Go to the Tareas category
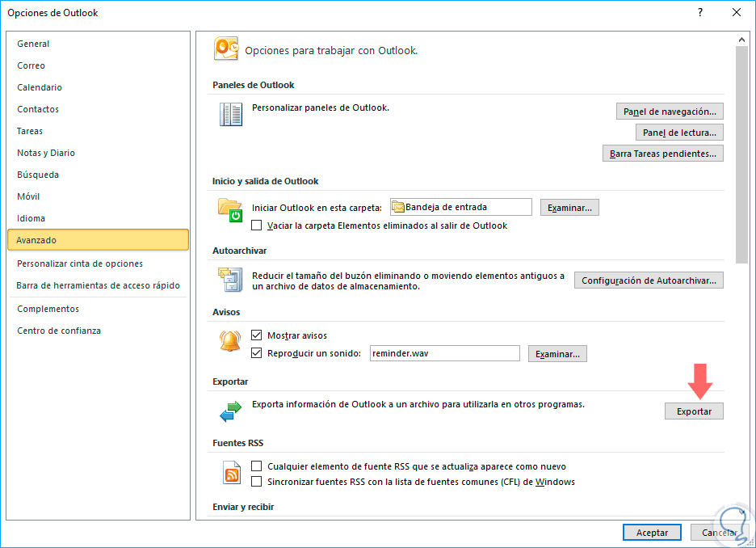 (98, 131)
